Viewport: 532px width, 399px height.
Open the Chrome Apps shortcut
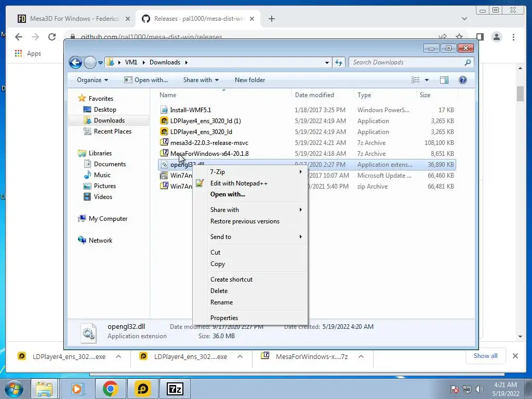point(28,54)
